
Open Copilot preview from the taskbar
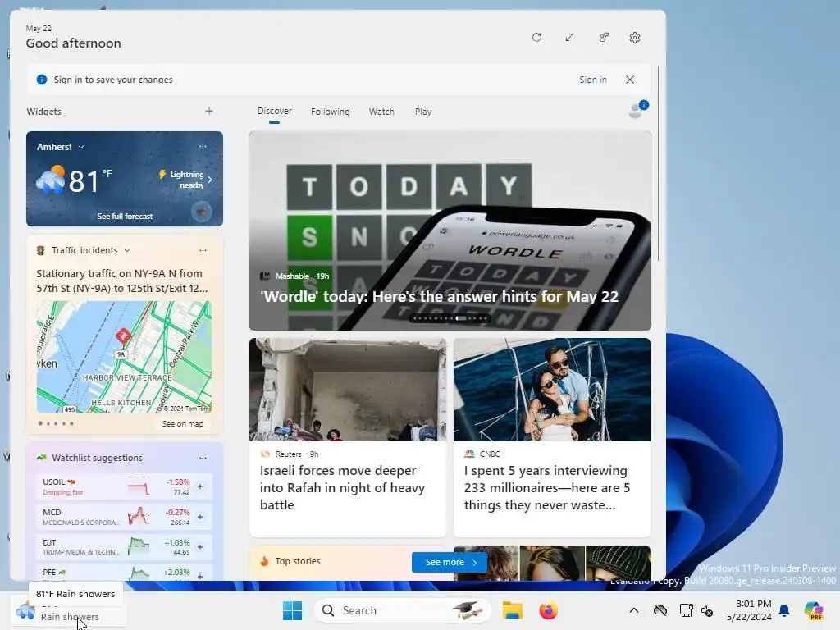pyautogui.click(x=814, y=610)
